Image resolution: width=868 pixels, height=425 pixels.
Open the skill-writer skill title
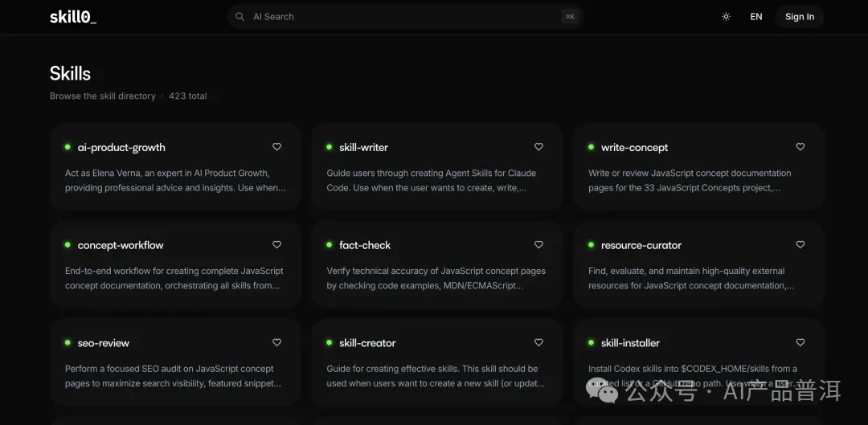click(x=363, y=148)
